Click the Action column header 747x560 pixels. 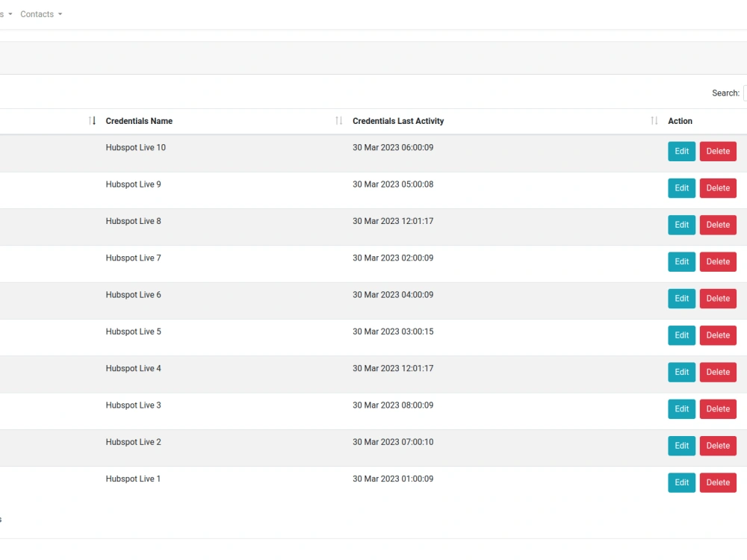(x=680, y=121)
